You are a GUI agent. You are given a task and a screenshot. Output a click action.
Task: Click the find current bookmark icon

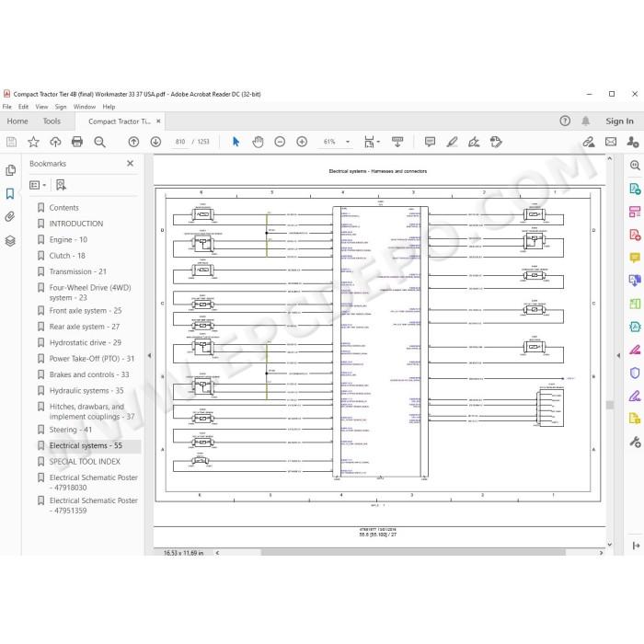[61, 185]
